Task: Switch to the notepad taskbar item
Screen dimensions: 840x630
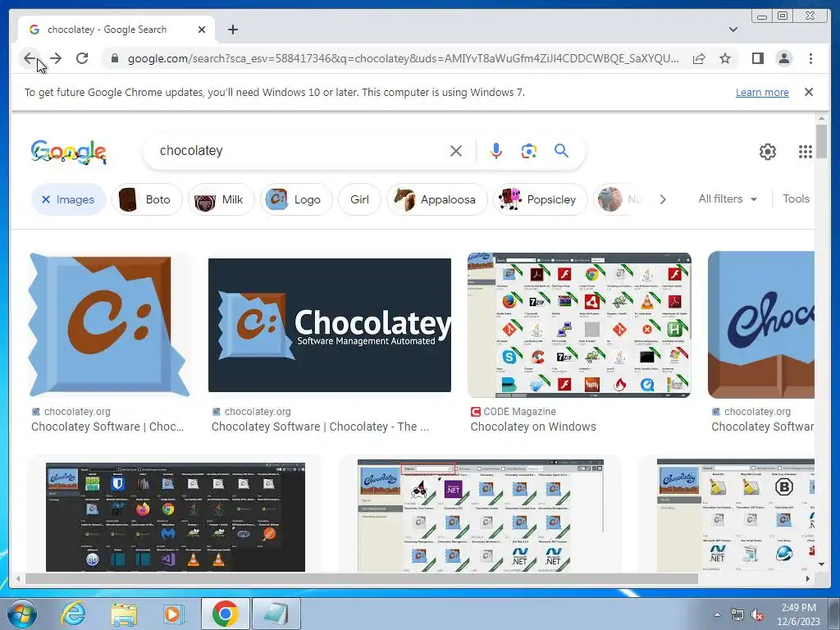Action: (x=276, y=614)
